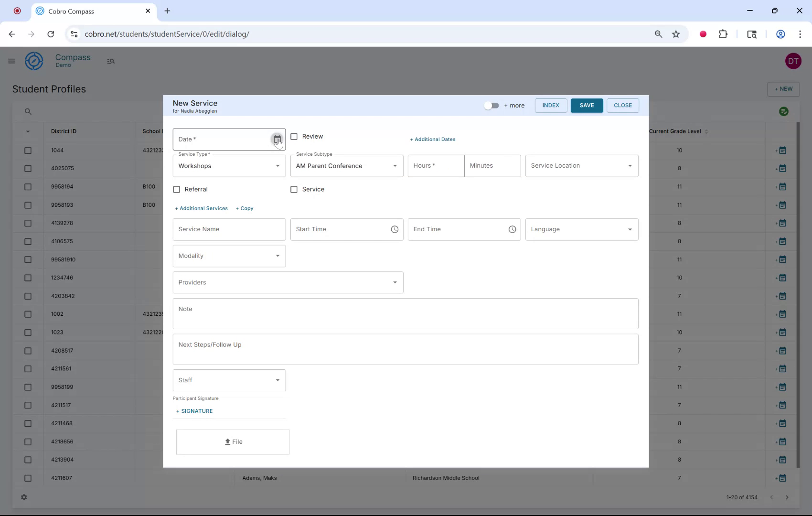Click the calendar icon on row 1044
This screenshot has width=812, height=516.
pos(782,150)
